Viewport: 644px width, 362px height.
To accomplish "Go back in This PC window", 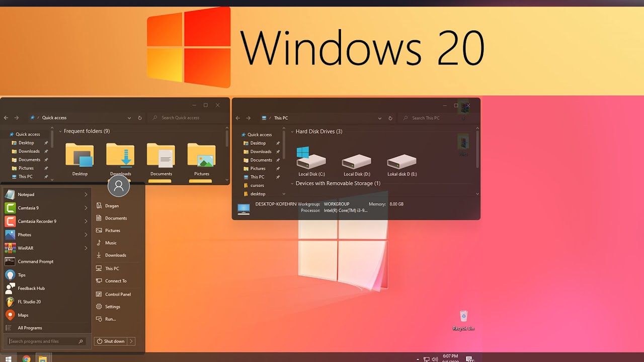I will [x=237, y=118].
